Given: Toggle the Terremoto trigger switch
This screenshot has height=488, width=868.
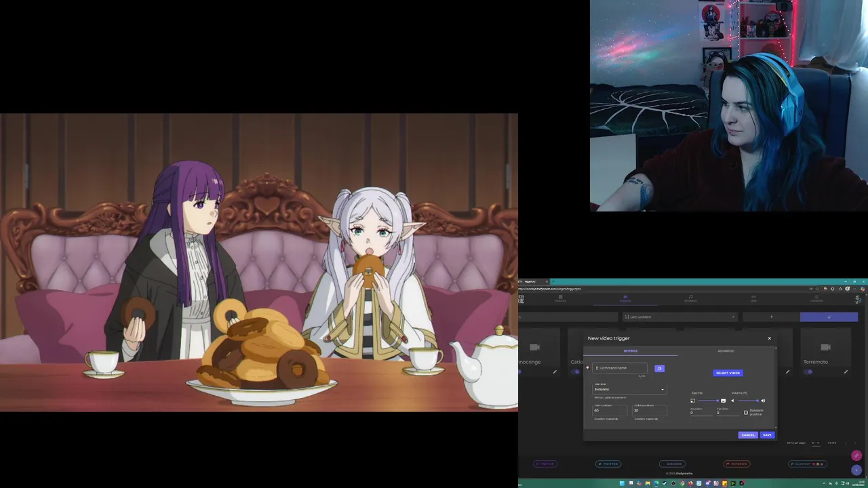Looking at the screenshot, I should pyautogui.click(x=808, y=371).
